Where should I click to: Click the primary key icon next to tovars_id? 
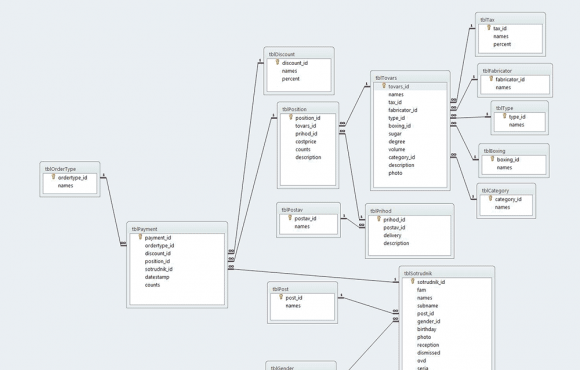pos(384,85)
